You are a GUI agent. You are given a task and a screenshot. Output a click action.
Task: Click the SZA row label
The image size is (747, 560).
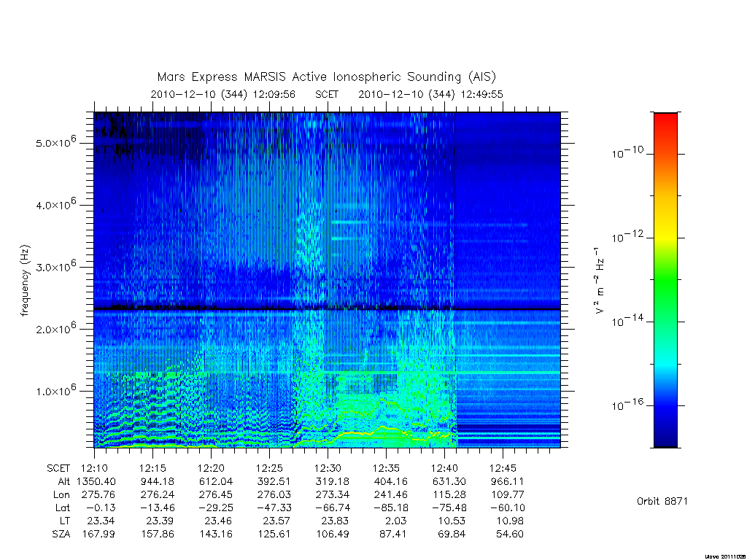pos(61,534)
